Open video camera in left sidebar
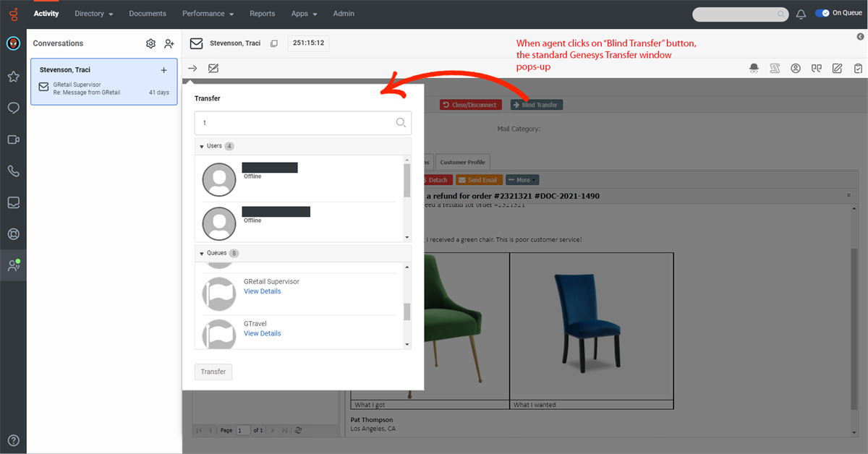 [x=13, y=140]
